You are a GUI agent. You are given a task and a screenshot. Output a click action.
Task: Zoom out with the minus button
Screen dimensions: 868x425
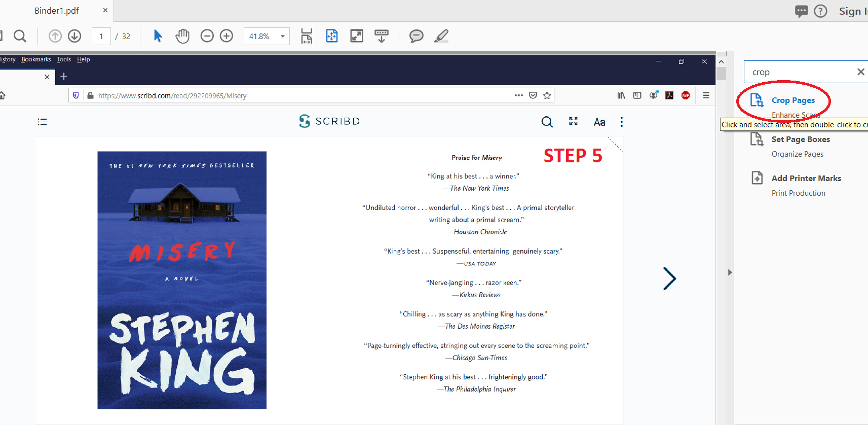coord(207,36)
